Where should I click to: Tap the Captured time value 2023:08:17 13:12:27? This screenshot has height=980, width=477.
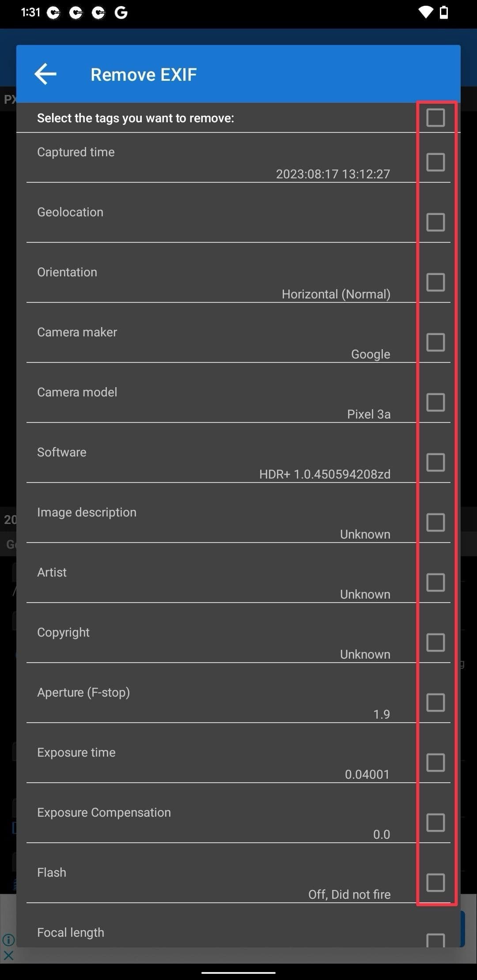click(x=333, y=174)
